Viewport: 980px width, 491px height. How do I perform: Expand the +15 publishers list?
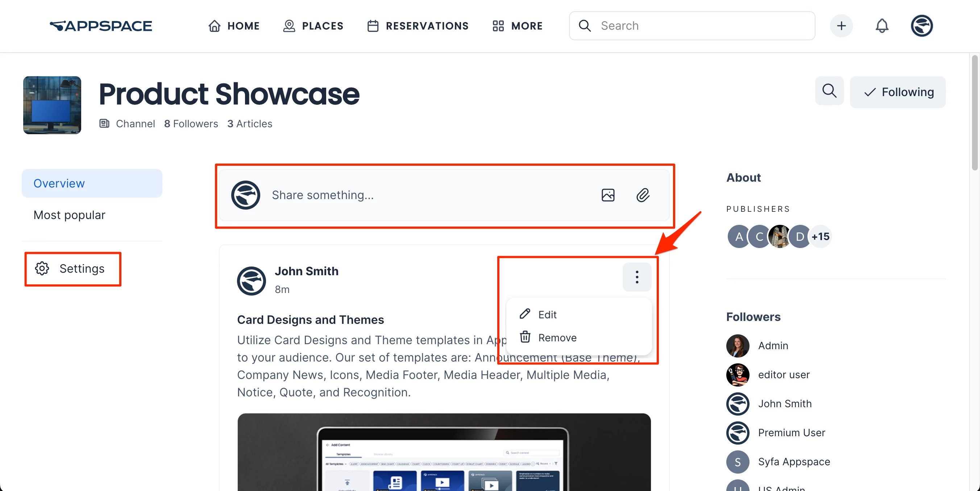(x=820, y=236)
